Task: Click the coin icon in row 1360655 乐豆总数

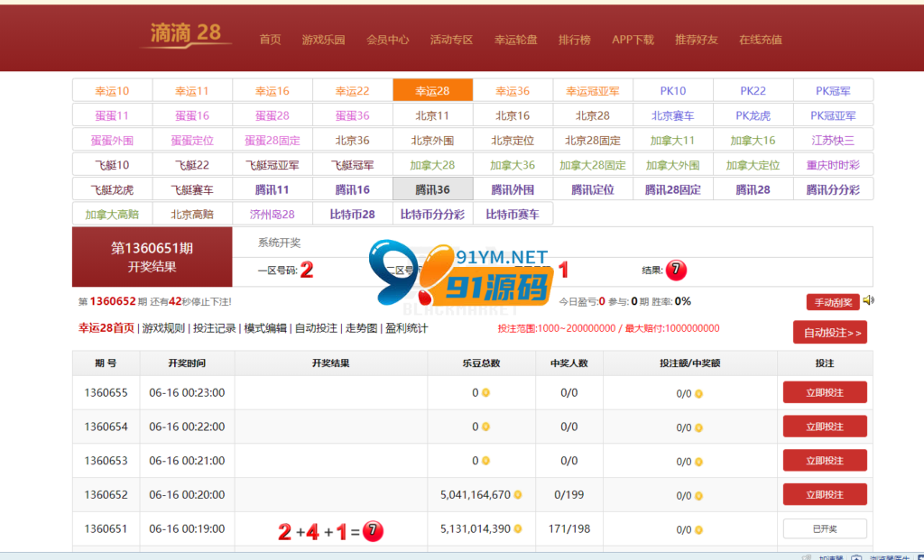Action: (x=485, y=393)
